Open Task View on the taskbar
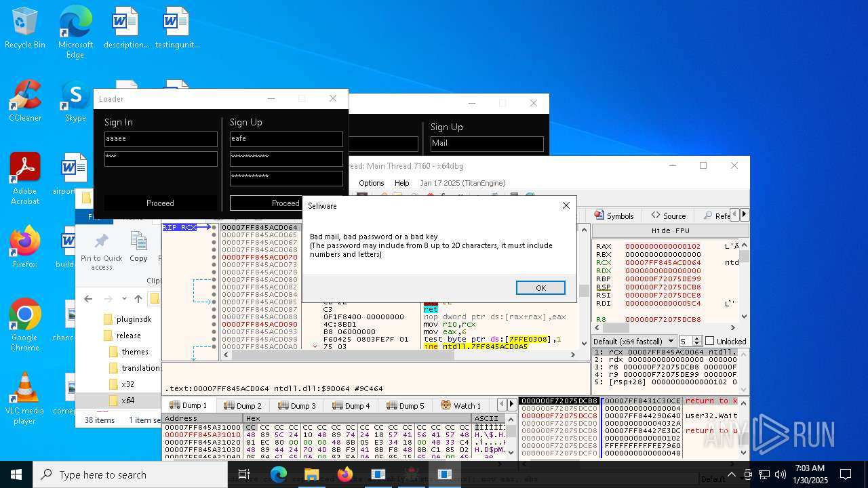Viewport: 868px width, 488px height. [244, 474]
